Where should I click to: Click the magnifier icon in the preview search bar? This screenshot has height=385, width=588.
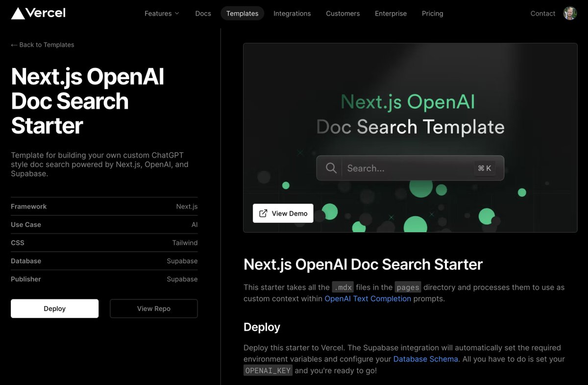[x=331, y=168]
